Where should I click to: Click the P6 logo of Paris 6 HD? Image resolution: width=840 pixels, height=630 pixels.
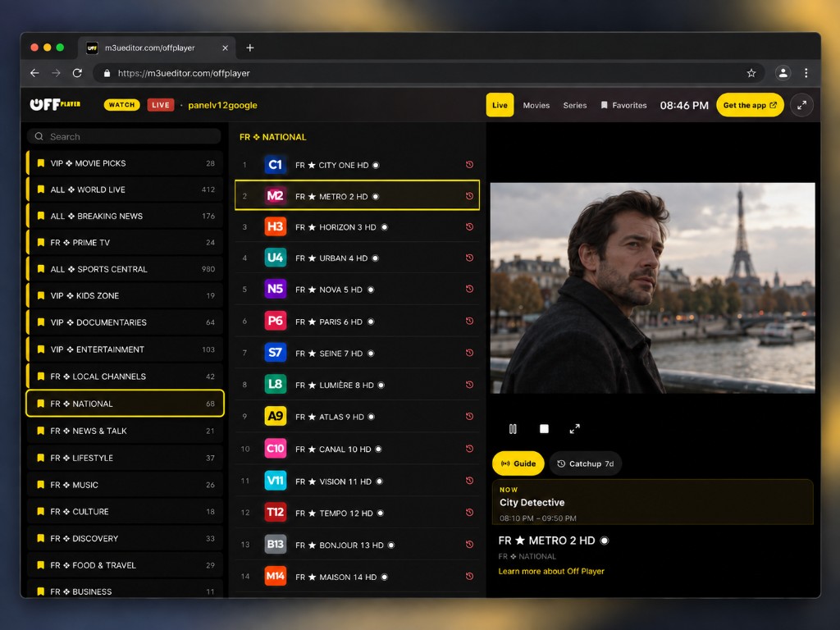click(x=276, y=321)
